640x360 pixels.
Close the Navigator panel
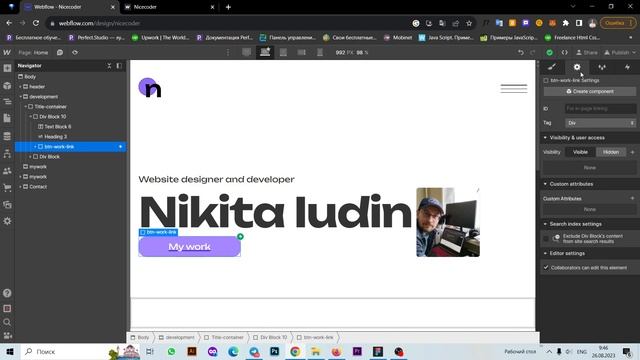pos(109,65)
